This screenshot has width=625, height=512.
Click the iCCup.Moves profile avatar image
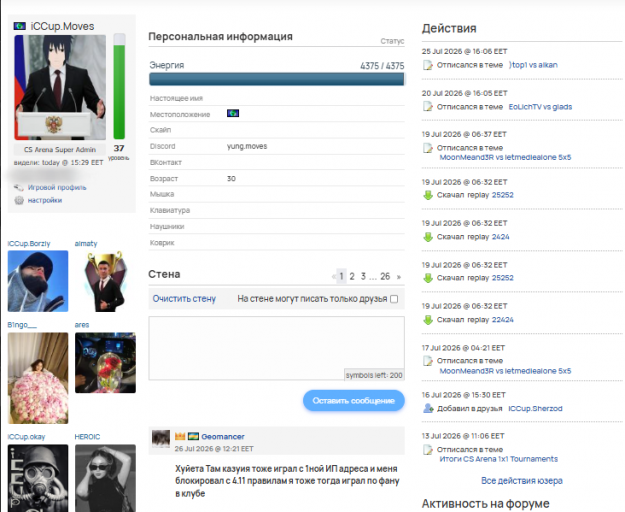click(x=60, y=87)
